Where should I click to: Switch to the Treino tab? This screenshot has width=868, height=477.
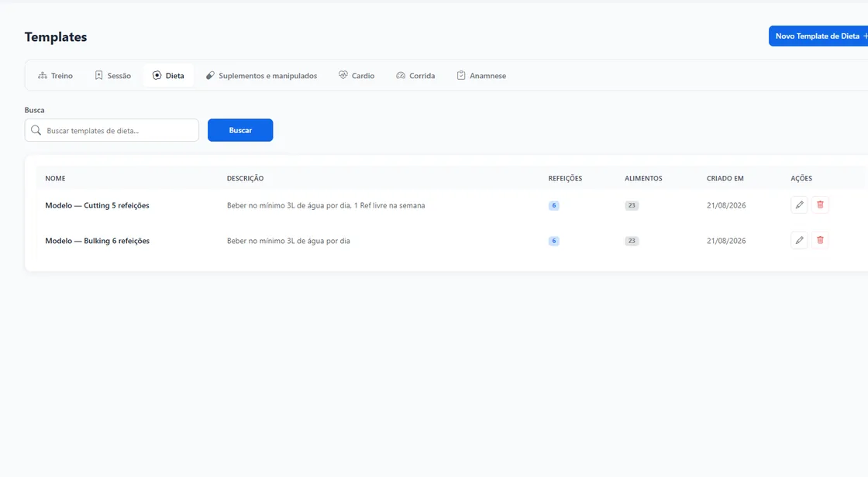click(55, 76)
